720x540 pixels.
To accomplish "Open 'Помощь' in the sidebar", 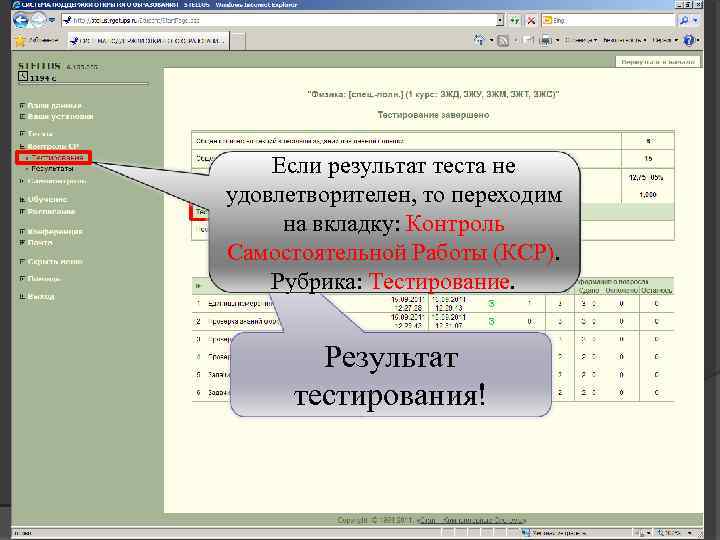I will click(x=44, y=278).
